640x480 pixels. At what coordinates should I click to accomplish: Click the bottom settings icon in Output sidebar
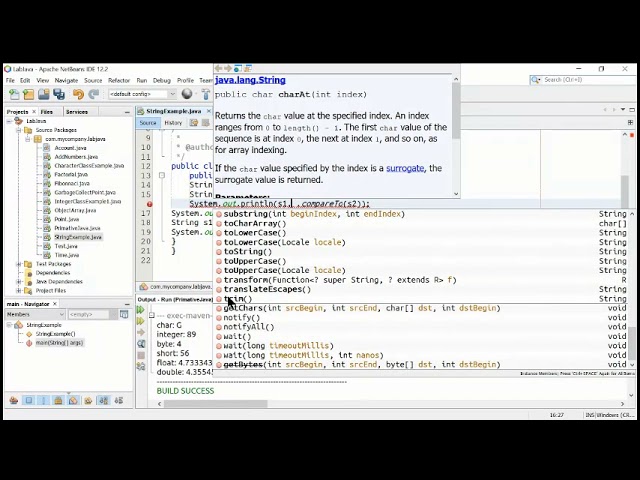pyautogui.click(x=141, y=366)
